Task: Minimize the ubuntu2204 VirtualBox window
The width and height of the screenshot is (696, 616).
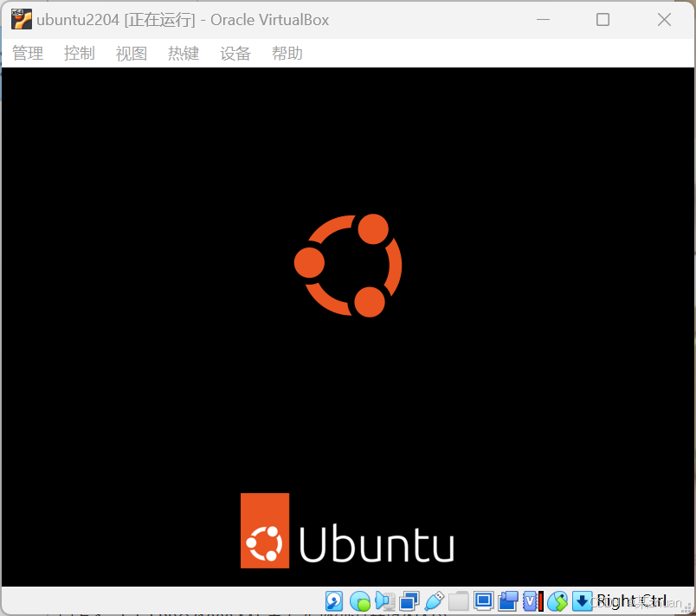Action: (543, 20)
